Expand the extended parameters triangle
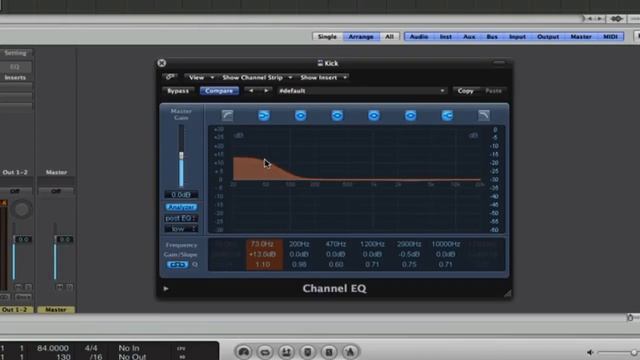The height and width of the screenshot is (360, 640). (166, 289)
